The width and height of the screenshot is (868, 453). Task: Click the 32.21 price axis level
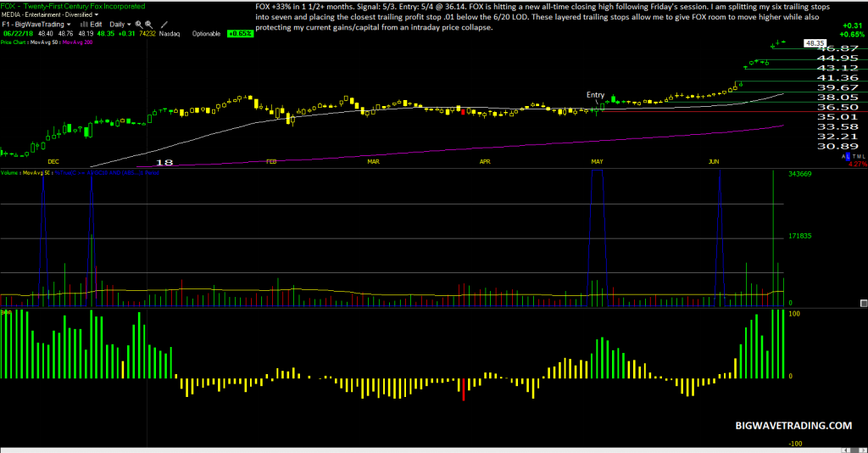pyautogui.click(x=837, y=137)
